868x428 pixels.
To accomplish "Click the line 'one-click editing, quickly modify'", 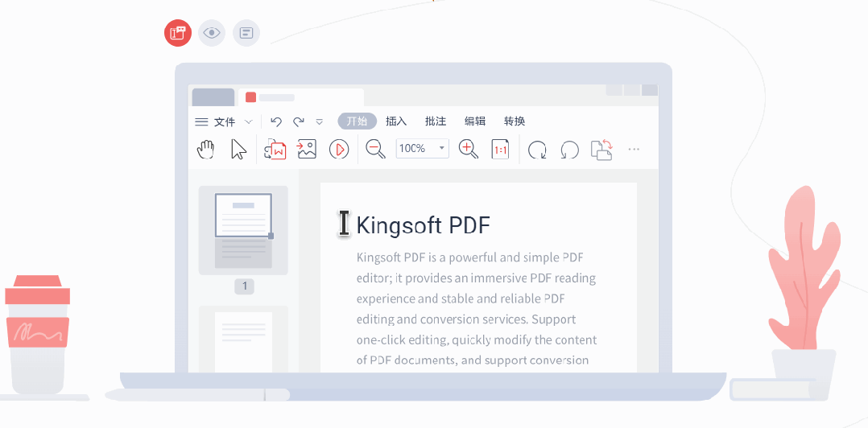I will [x=477, y=340].
